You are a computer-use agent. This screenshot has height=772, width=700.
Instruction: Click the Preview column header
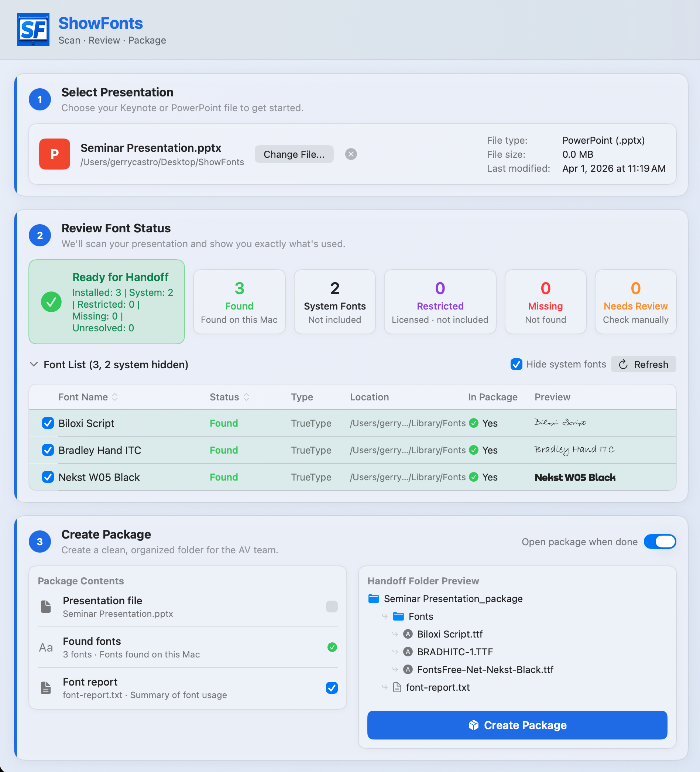pyautogui.click(x=552, y=397)
